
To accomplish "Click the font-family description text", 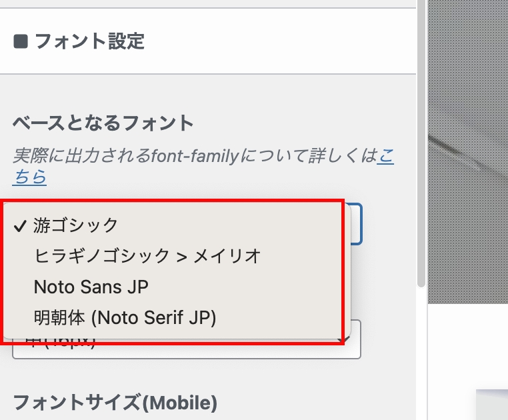I will click(193, 157).
